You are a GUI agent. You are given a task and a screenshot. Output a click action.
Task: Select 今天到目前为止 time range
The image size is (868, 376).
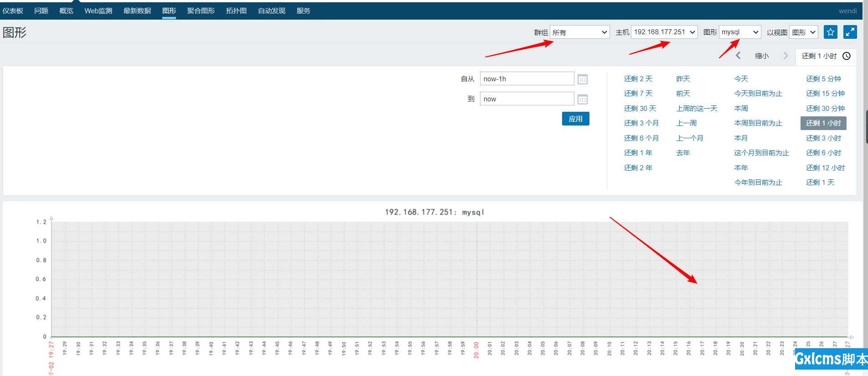(758, 93)
